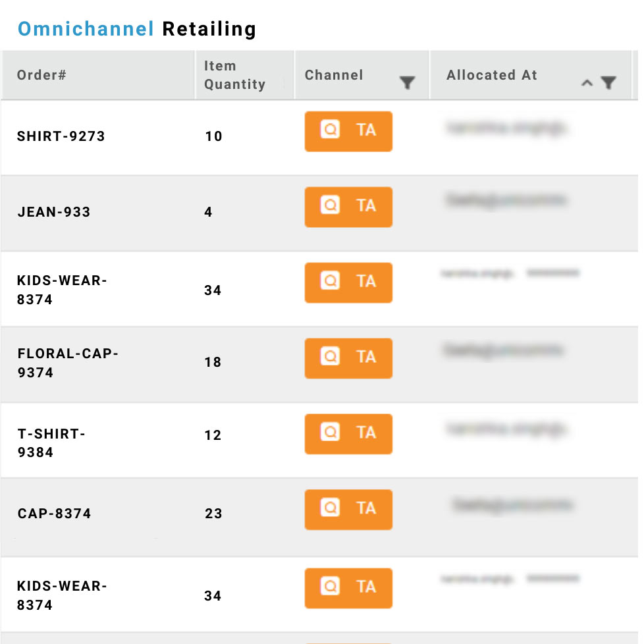
Task: Click the channel icon for JEAN-933
Action: [x=330, y=205]
